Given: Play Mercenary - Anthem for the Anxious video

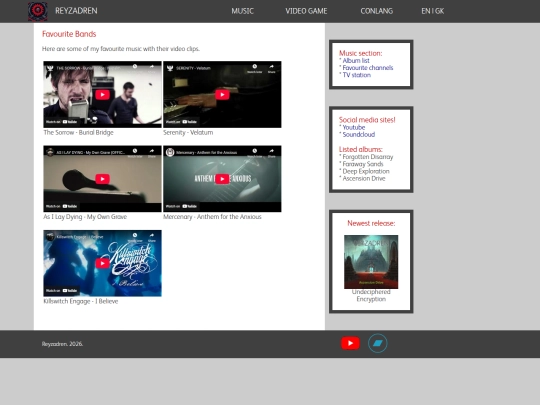Looking at the screenshot, I should tap(222, 179).
